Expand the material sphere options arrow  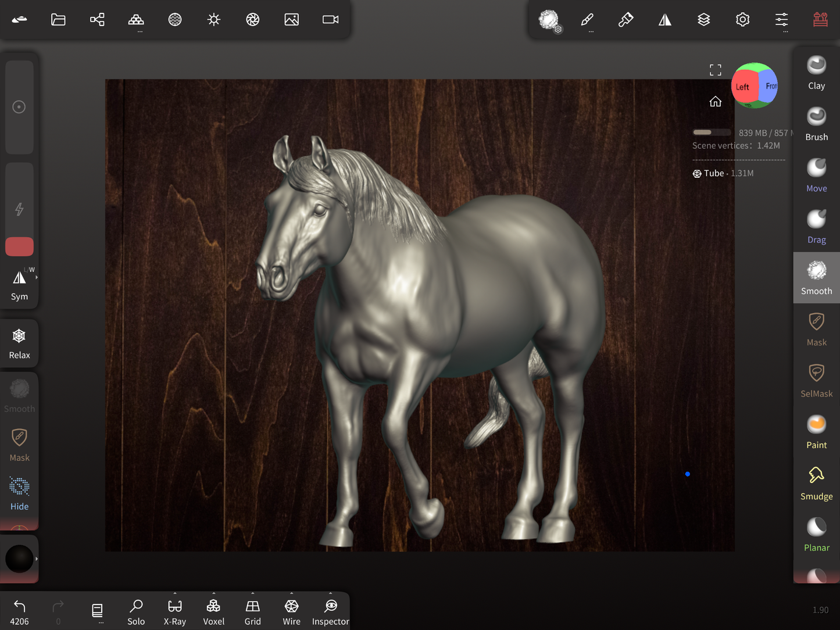click(x=37, y=559)
